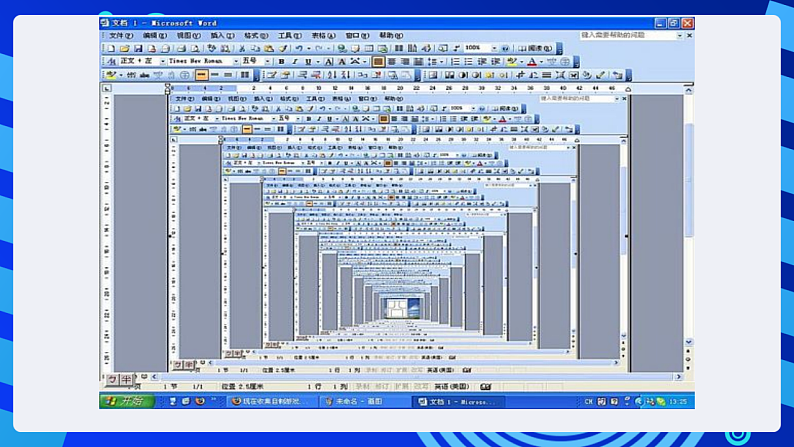
Task: Click the Format Painter brush icon
Action: click(x=284, y=48)
